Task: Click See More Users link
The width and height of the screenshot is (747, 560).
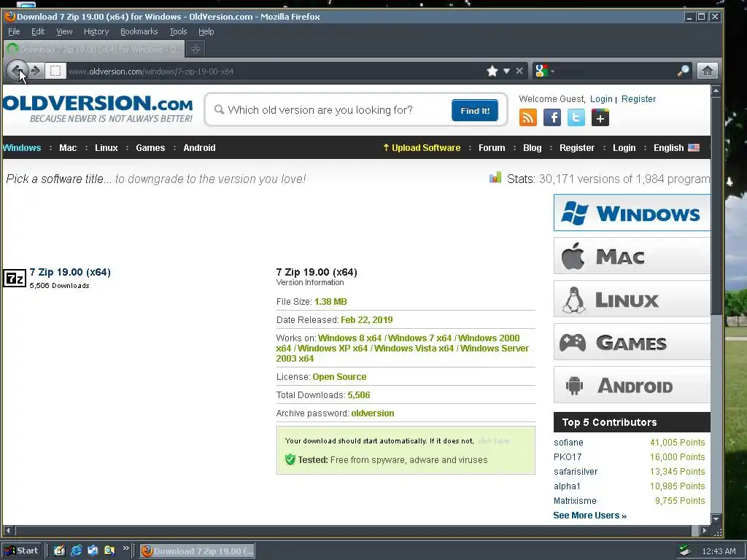Action: pyautogui.click(x=589, y=516)
